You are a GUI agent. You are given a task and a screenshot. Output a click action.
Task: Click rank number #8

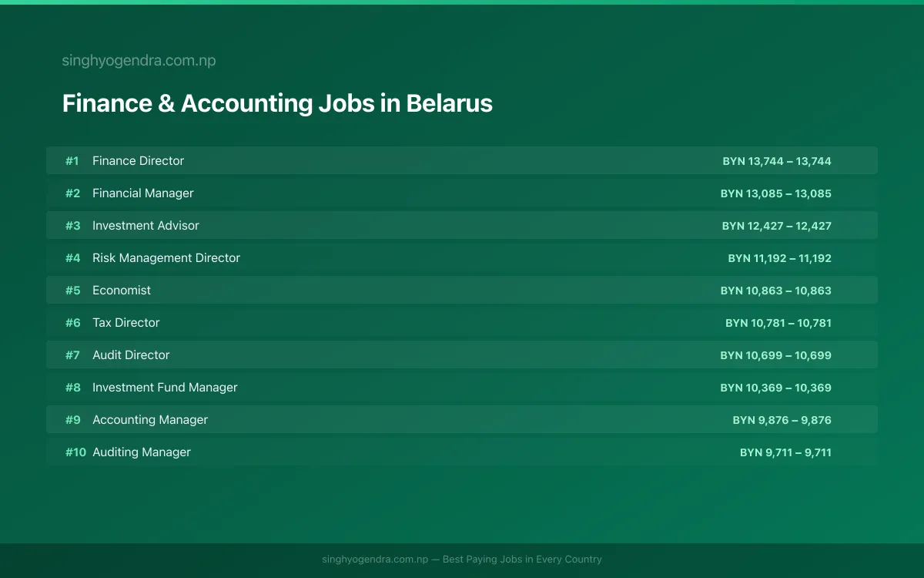point(72,388)
